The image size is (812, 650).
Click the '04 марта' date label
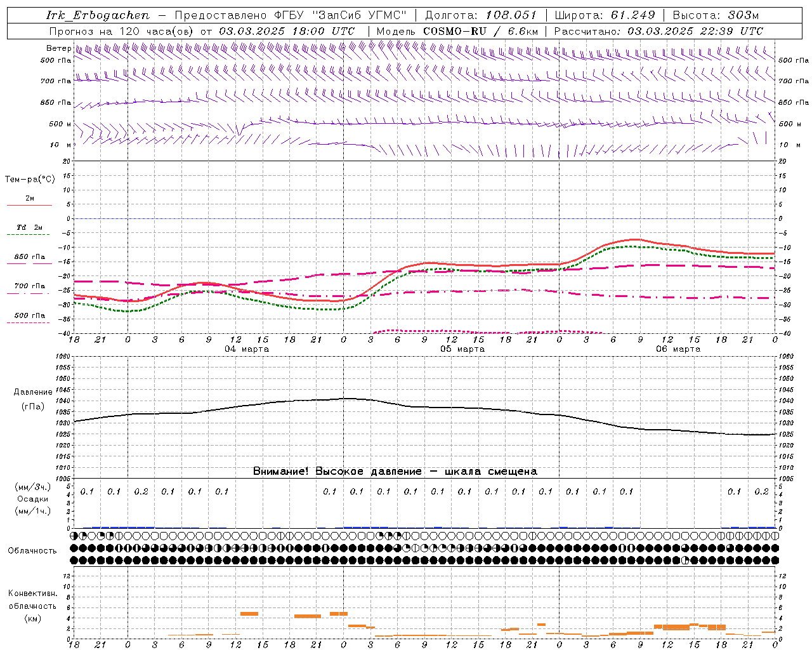pyautogui.click(x=247, y=349)
